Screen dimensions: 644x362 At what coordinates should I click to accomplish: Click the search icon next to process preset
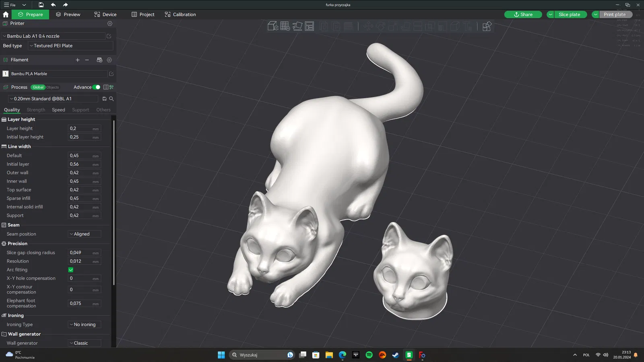point(111,99)
